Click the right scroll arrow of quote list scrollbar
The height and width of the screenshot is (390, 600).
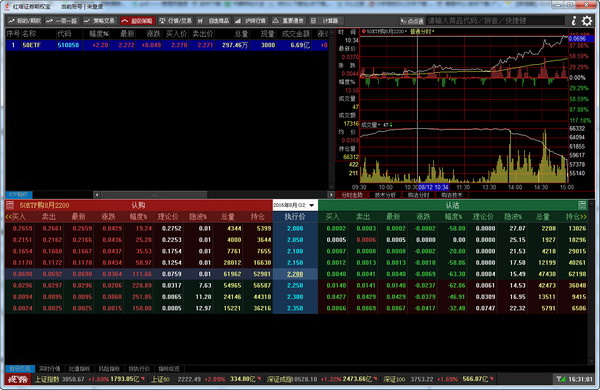pyautogui.click(x=331, y=195)
